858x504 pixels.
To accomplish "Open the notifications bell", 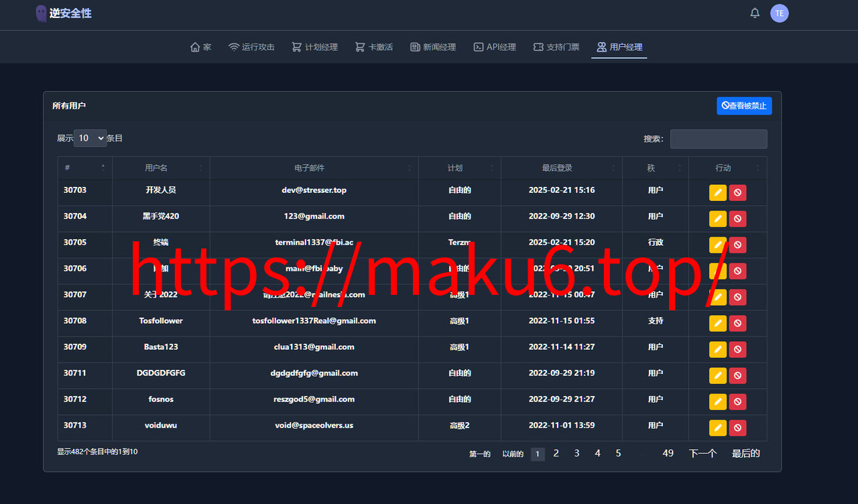I will coord(755,13).
